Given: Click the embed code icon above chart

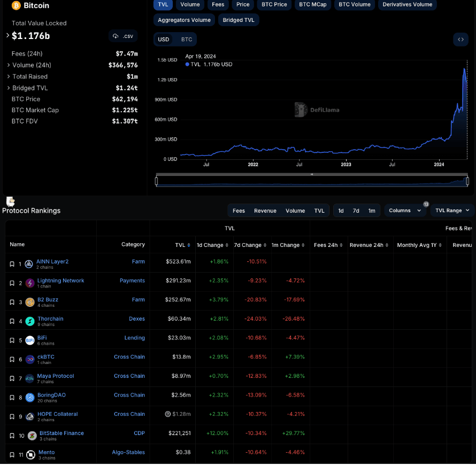Looking at the screenshot, I should [460, 40].
